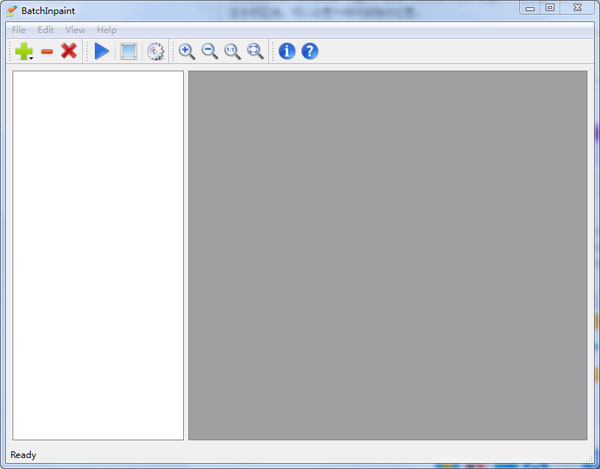This screenshot has height=469, width=600.
Task: Click the Zoom to Fit magnifier icon
Action: 255,51
